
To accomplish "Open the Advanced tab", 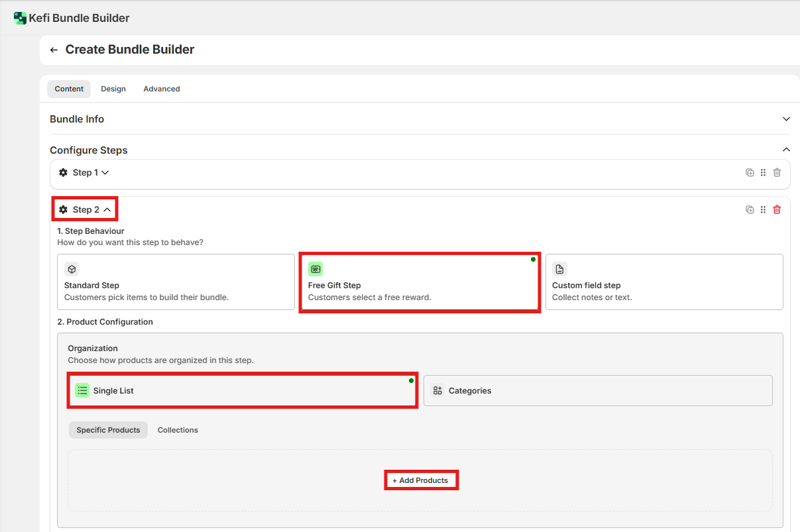I will [162, 89].
